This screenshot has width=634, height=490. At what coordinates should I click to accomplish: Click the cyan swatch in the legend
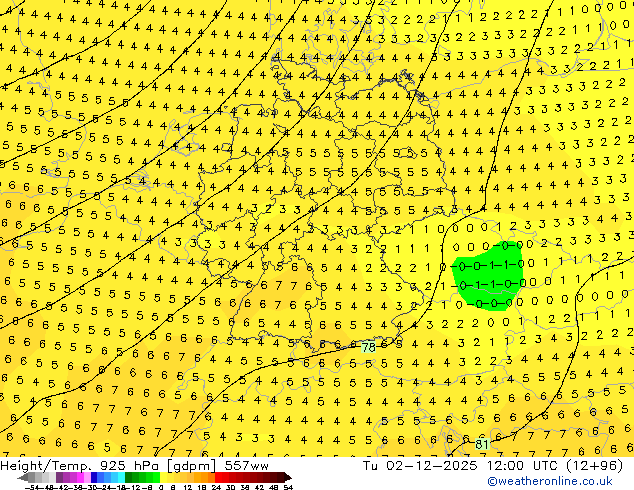coord(121,478)
